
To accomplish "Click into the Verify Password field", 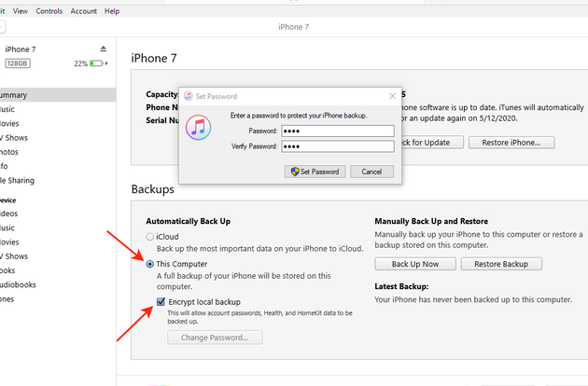I will (337, 146).
